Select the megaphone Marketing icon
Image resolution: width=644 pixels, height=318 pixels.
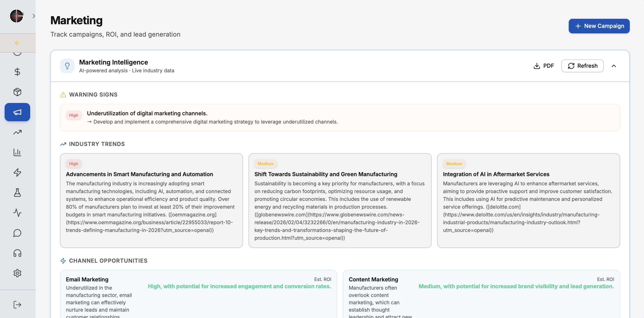(x=17, y=112)
